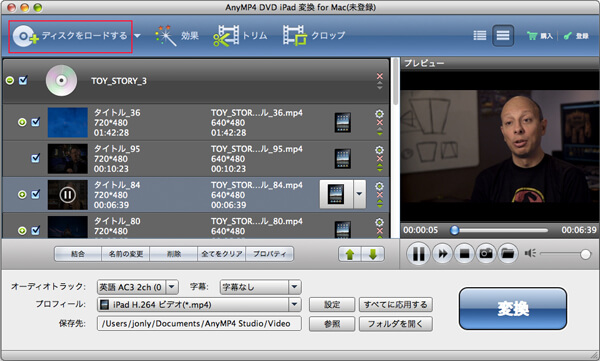Open profile dropdown arrow on タイトル_84 row
Image resolution: width=600 pixels, height=361 pixels.
[x=359, y=194]
